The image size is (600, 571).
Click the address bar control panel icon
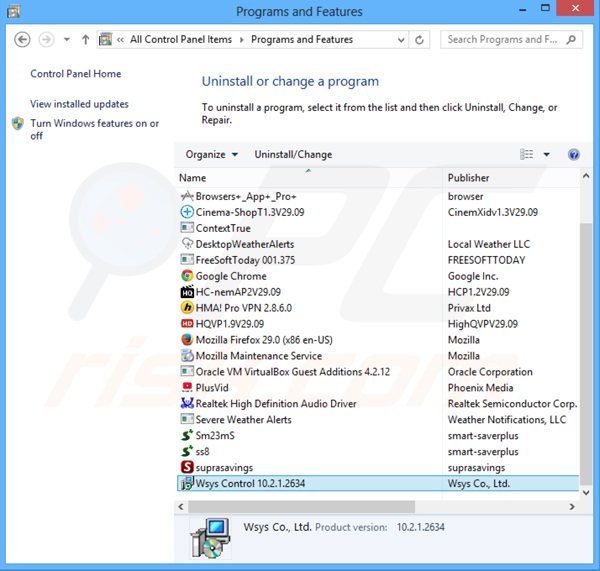point(105,39)
